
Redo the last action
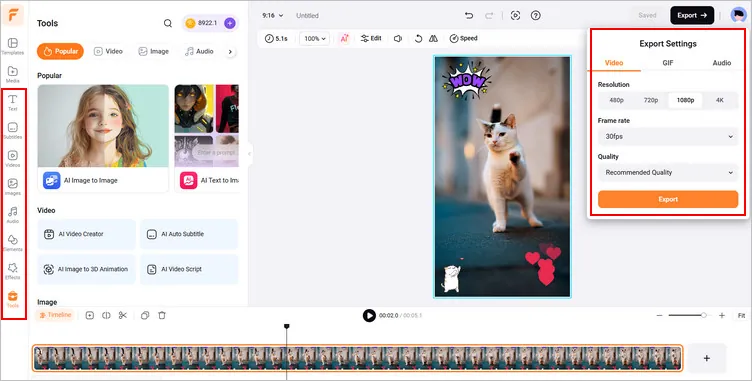(489, 15)
